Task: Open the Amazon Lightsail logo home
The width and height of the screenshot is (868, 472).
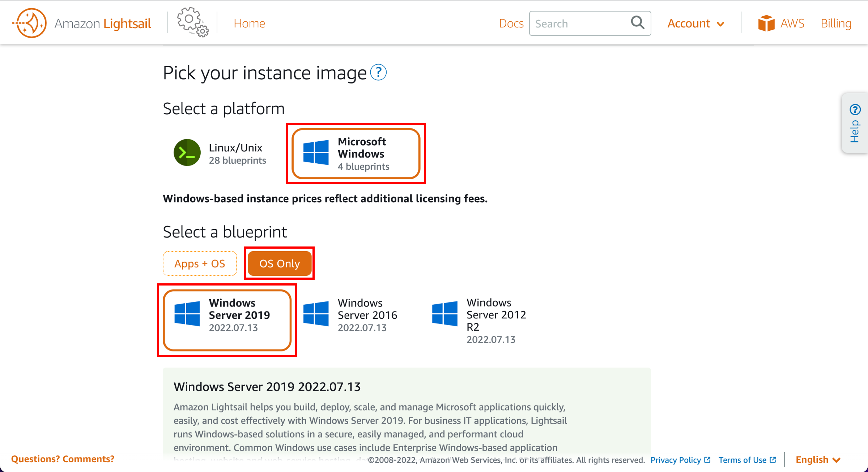Action: point(82,23)
